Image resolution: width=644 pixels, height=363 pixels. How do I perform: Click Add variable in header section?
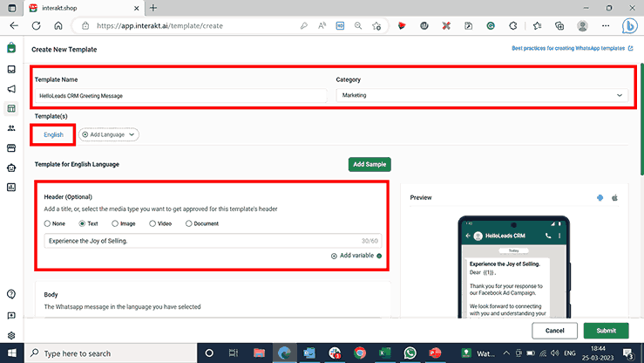click(352, 256)
